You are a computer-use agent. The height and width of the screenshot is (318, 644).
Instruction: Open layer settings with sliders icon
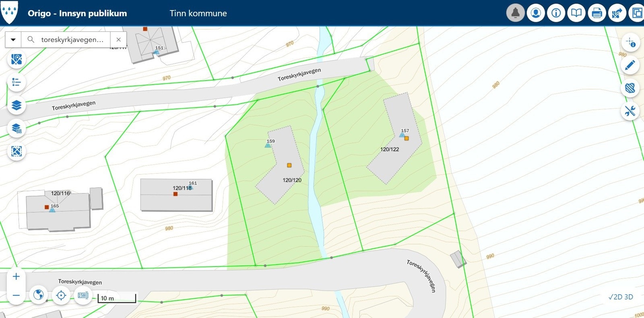pyautogui.click(x=17, y=129)
